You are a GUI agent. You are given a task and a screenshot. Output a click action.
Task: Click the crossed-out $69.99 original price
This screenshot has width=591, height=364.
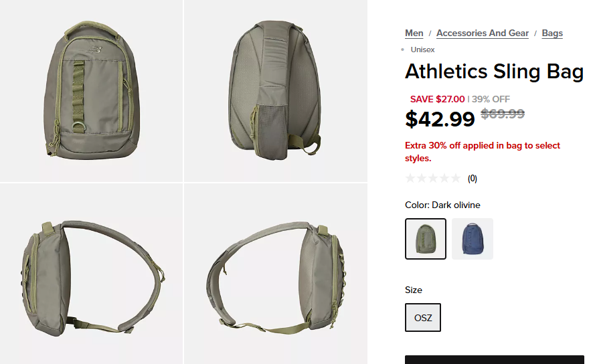pos(503,114)
